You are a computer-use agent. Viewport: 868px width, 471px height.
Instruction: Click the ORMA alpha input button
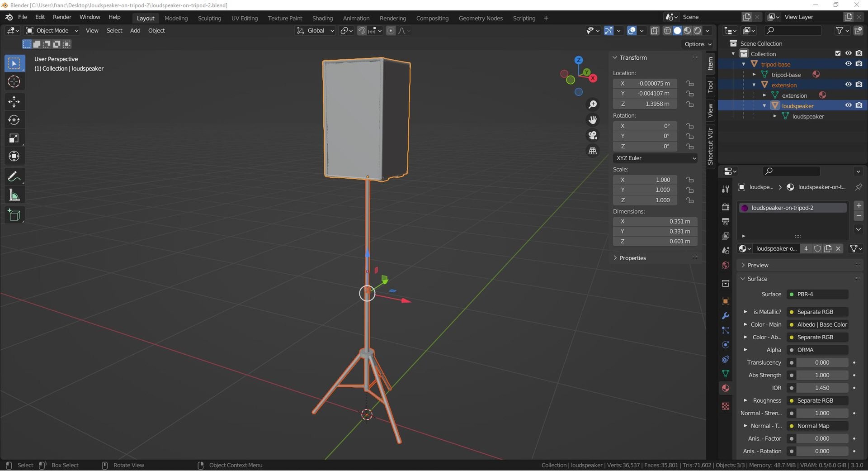[817, 350]
